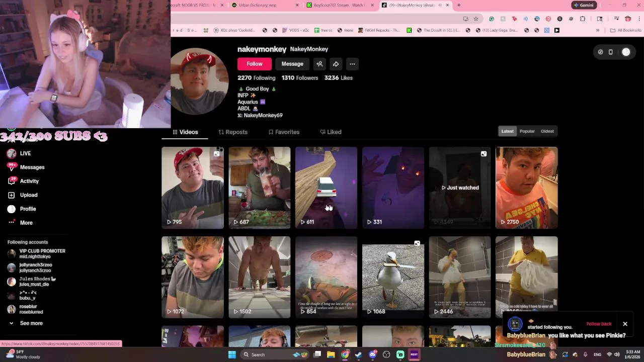
Task: Open the video with 2750 views
Action: coord(527,188)
